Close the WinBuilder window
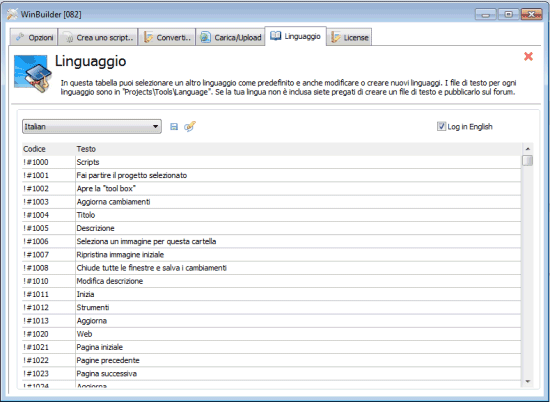The width and height of the screenshot is (550, 402). [x=531, y=14]
